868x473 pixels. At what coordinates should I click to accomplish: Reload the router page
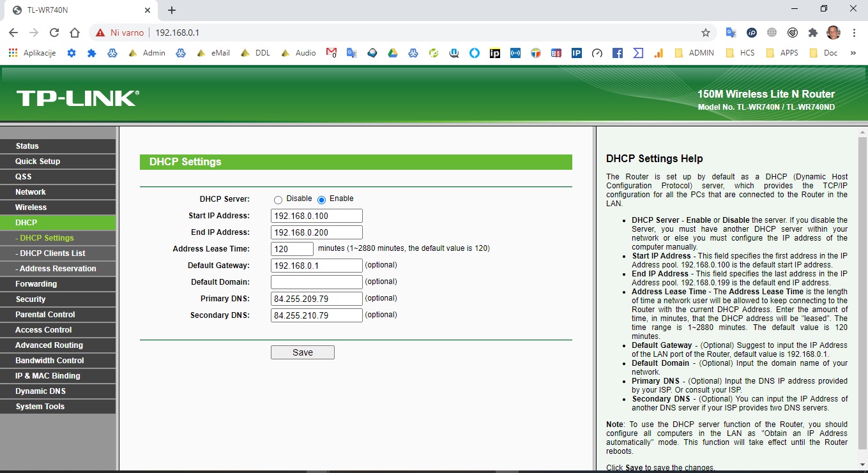point(54,33)
